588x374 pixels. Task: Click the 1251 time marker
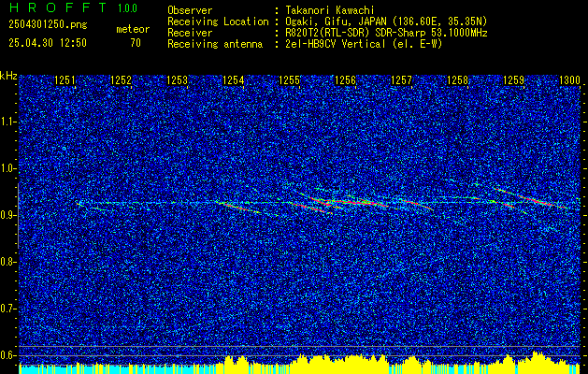(65, 80)
